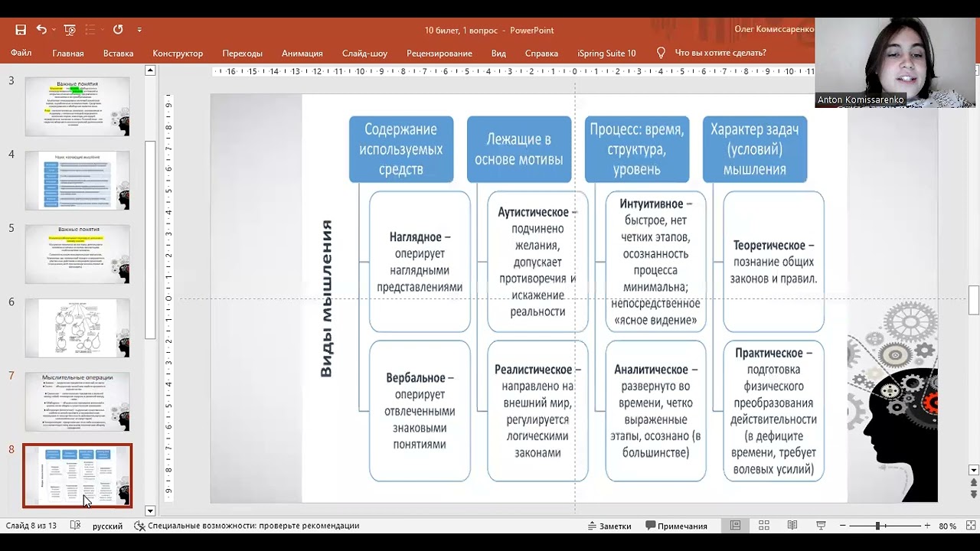Go to next slide using double-arrow down
Viewport: 980px width, 551px height.
coord(974,495)
